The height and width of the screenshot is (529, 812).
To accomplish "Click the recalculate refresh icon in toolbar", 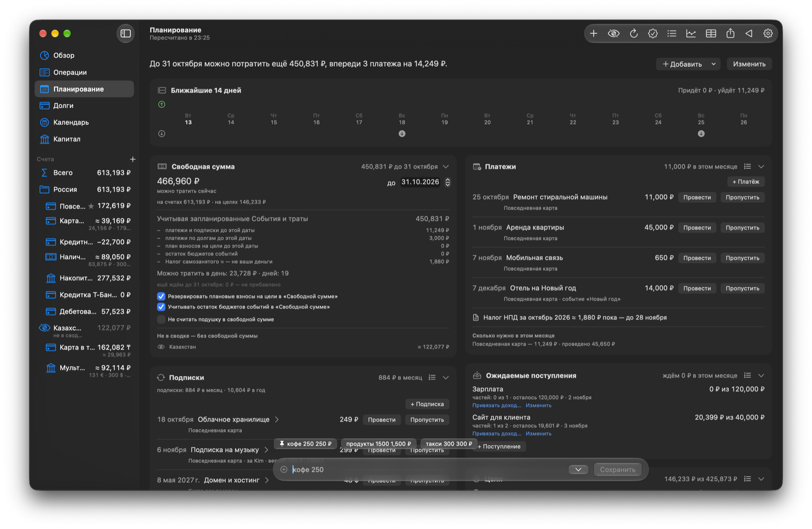I will [x=633, y=33].
